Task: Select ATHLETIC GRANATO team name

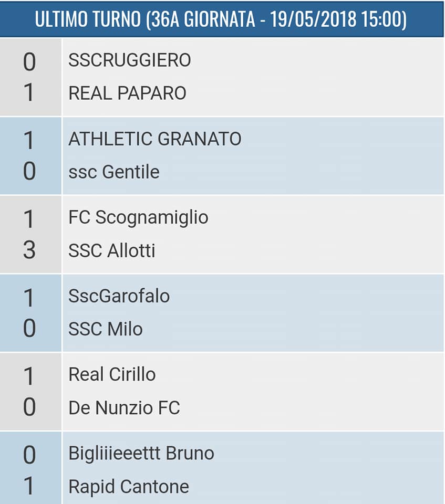Action: pos(155,139)
